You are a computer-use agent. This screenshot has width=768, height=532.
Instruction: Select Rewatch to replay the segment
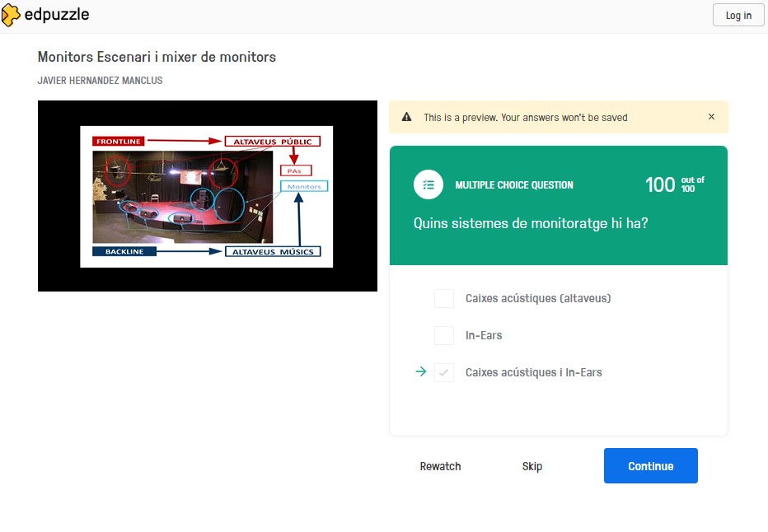pyautogui.click(x=440, y=466)
